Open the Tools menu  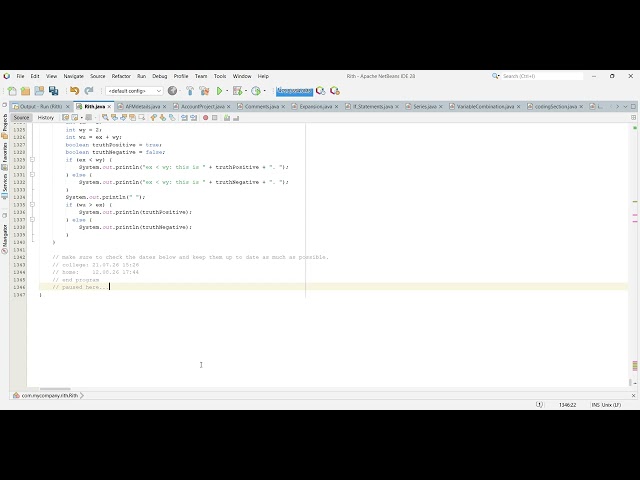click(220, 76)
